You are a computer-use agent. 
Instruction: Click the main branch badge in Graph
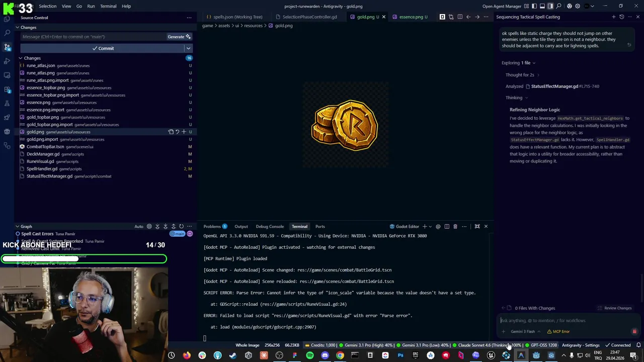[x=178, y=234]
